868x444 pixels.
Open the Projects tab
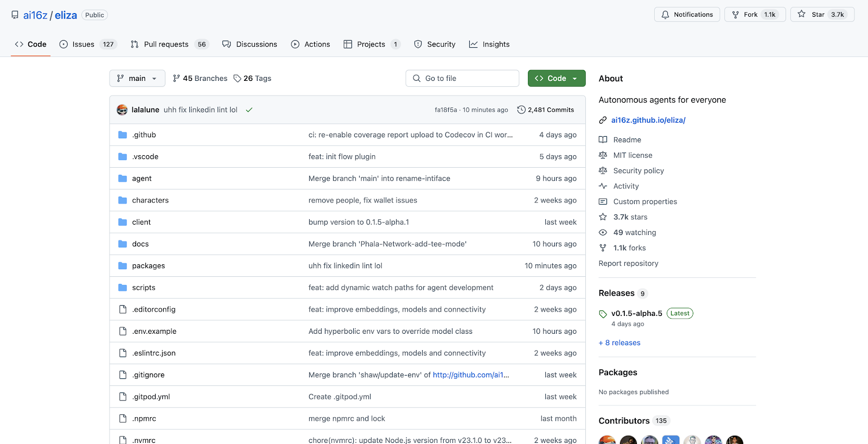[372, 44]
